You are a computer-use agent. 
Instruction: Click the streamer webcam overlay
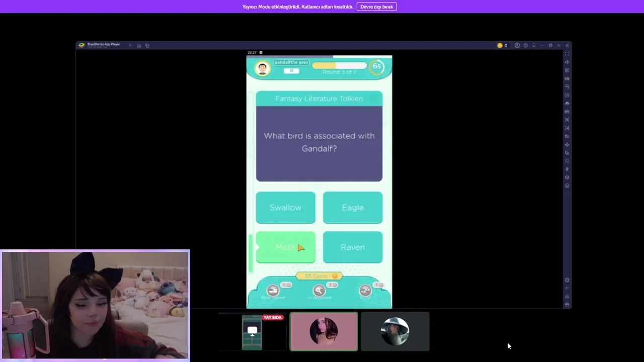click(x=95, y=305)
